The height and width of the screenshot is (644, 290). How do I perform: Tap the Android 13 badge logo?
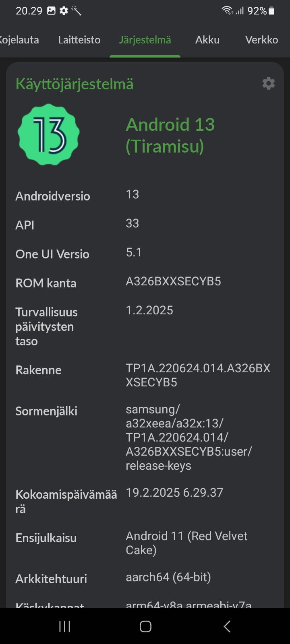click(48, 135)
